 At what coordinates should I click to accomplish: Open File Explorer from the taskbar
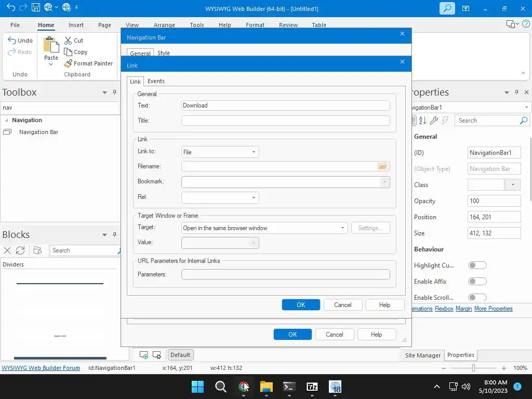point(267,387)
